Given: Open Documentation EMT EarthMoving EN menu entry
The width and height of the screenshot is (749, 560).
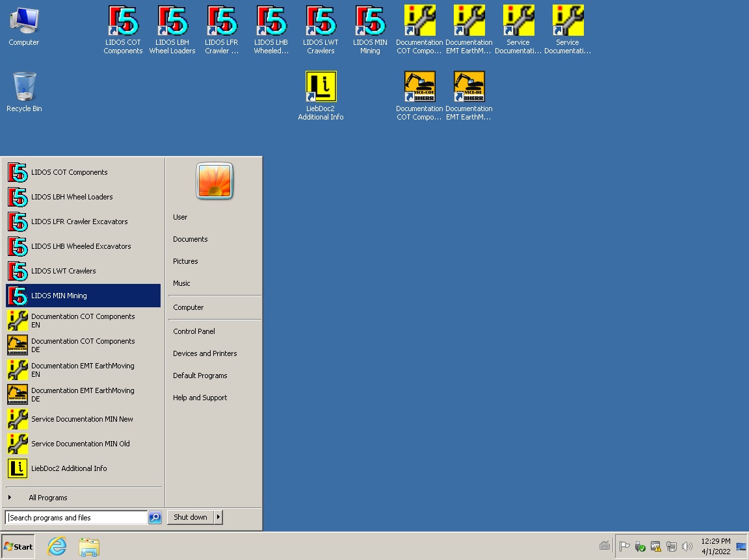Looking at the screenshot, I should pyautogui.click(x=83, y=370).
